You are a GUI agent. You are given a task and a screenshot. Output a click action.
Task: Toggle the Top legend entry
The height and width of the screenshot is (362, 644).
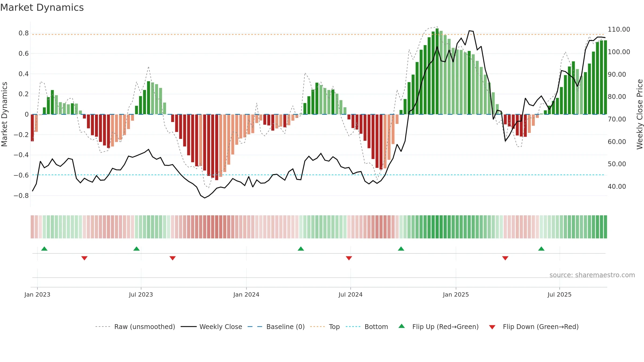point(325,327)
